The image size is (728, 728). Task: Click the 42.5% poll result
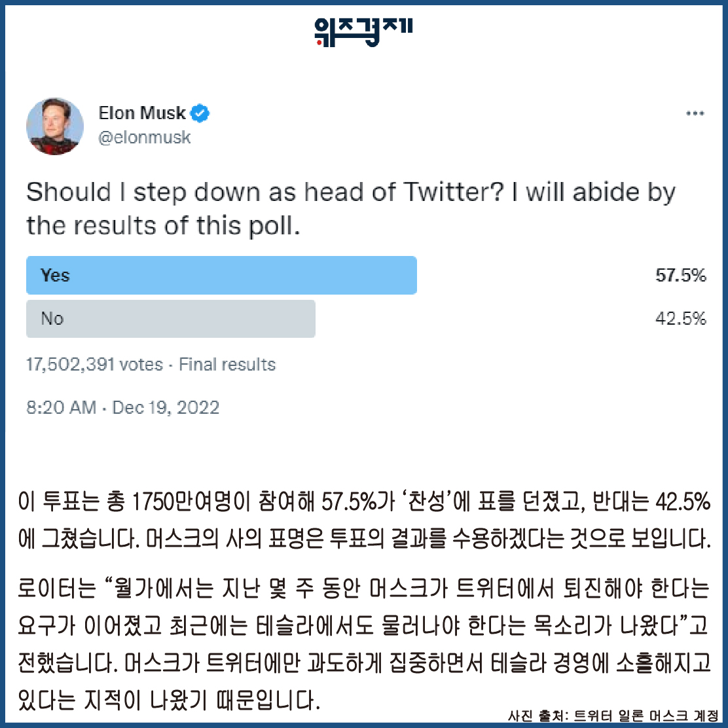(x=681, y=319)
